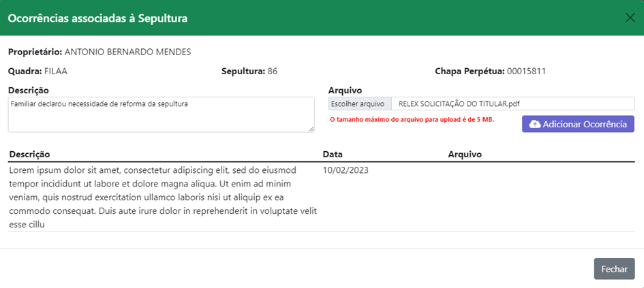
Task: Click the Arquivo column header in table
Action: [465, 155]
